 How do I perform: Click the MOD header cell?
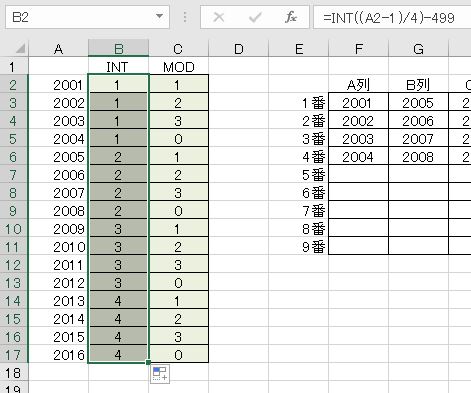tap(179, 67)
